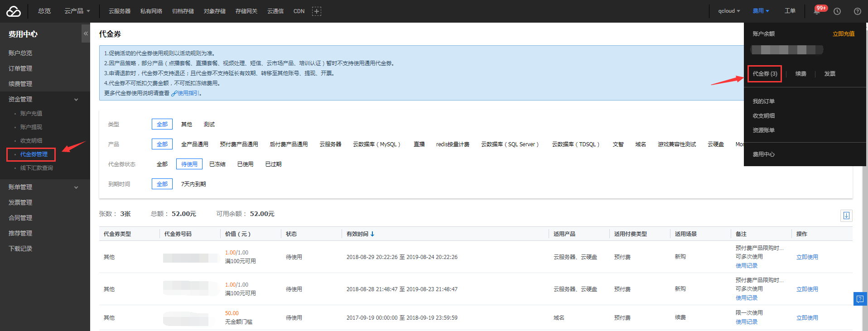
Task: Click 续费 in fee dropdown panel
Action: coord(801,74)
